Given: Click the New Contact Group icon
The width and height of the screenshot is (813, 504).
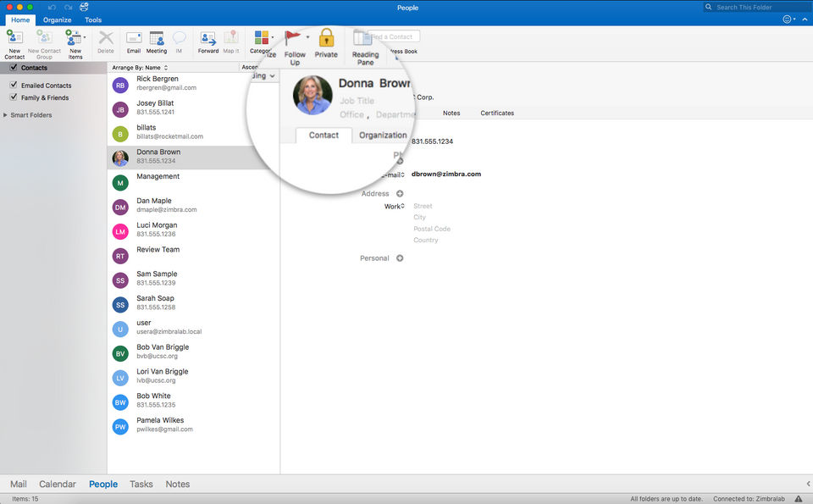Looking at the screenshot, I should coord(44,38).
